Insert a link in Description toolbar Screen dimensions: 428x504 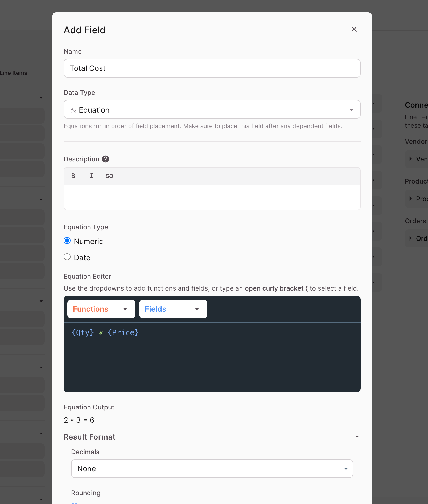click(x=109, y=176)
